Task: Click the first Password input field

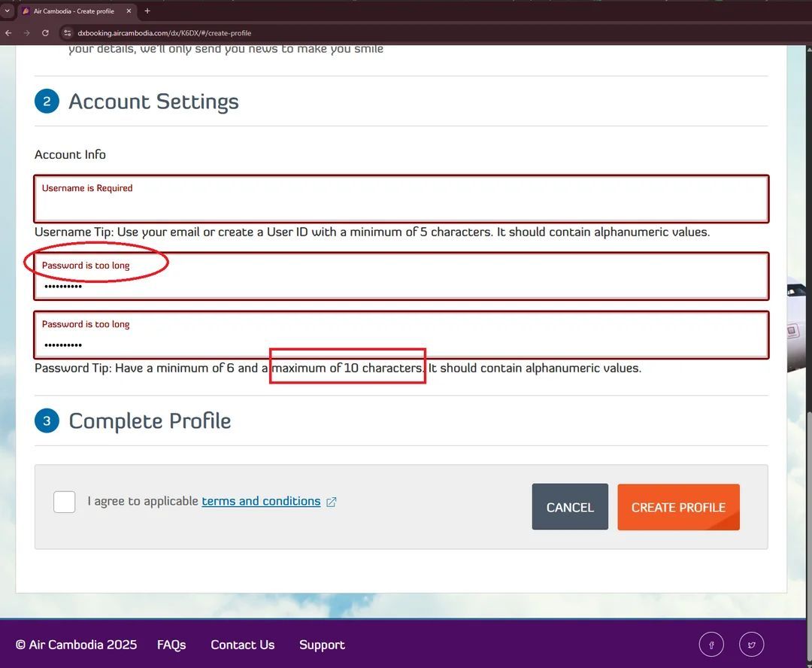Action: (401, 276)
